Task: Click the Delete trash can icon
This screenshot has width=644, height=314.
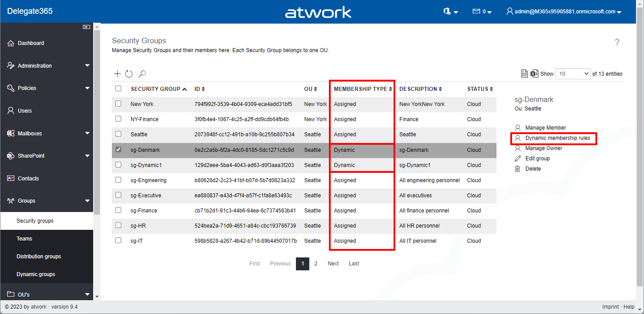Action: click(517, 169)
